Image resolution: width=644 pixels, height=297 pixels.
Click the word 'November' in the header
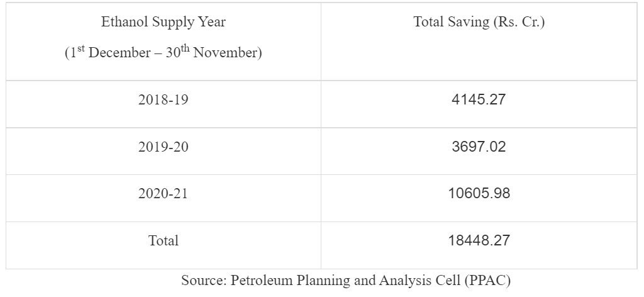coord(226,53)
